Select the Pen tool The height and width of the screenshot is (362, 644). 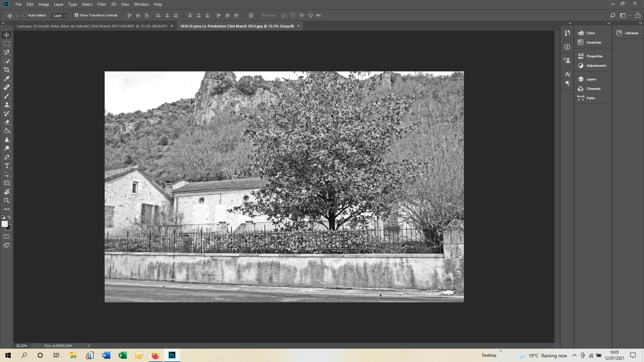click(7, 157)
